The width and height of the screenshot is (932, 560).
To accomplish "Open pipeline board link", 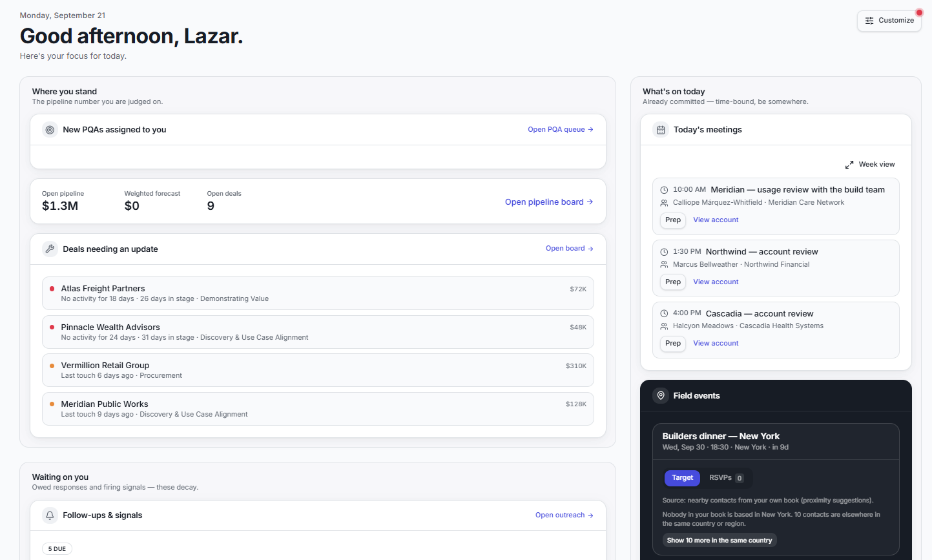I will click(549, 202).
